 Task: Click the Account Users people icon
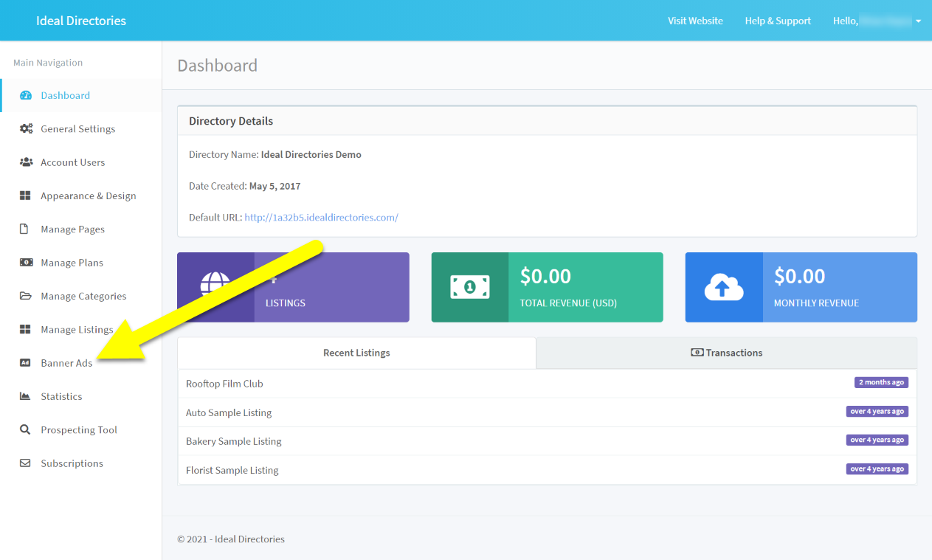pyautogui.click(x=26, y=162)
